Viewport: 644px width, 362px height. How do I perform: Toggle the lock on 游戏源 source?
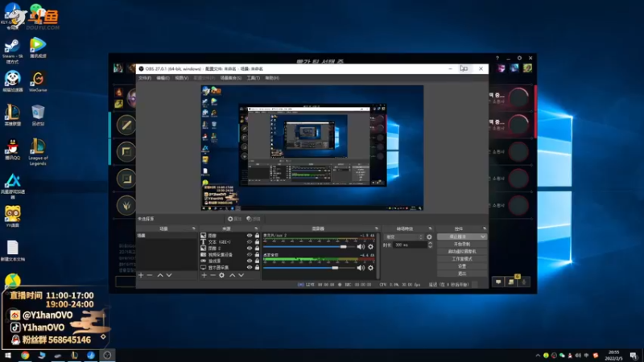pyautogui.click(x=257, y=261)
